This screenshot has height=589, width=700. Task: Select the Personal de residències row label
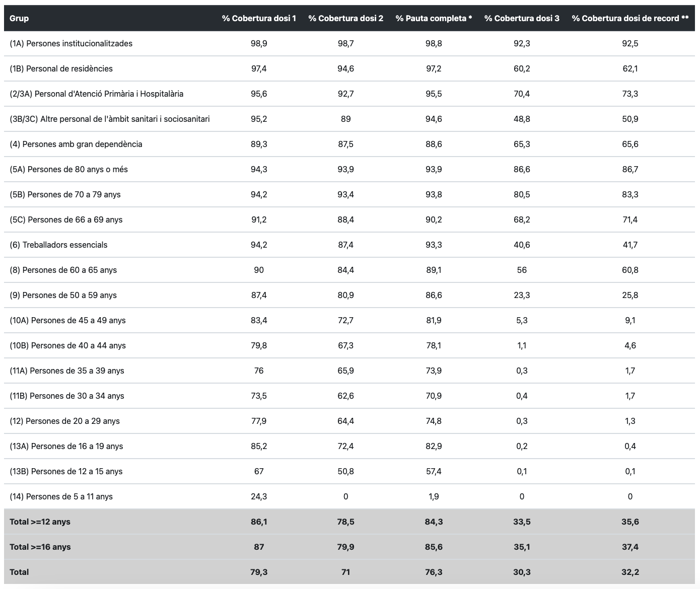point(61,68)
